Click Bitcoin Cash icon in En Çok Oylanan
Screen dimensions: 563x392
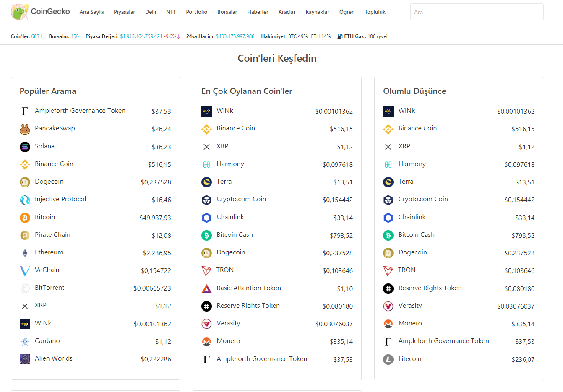tap(206, 235)
